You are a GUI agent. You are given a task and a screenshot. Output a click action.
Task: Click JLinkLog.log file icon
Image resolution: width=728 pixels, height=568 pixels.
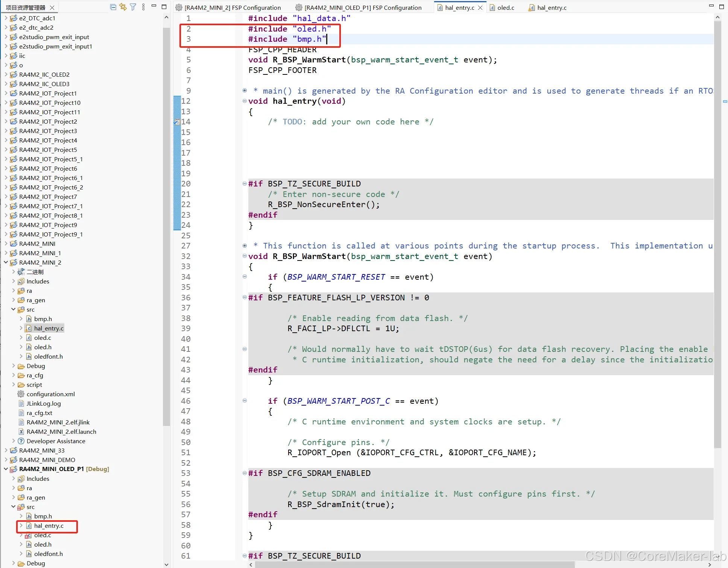[x=21, y=403]
